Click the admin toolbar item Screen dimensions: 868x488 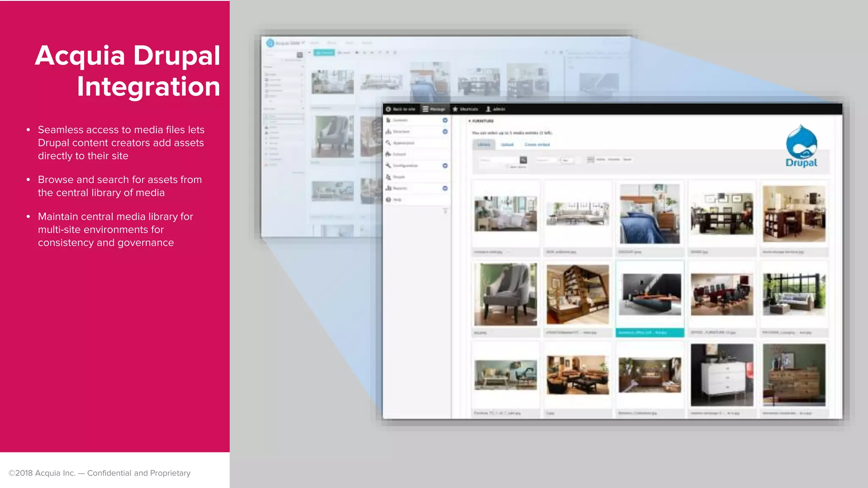(x=495, y=109)
